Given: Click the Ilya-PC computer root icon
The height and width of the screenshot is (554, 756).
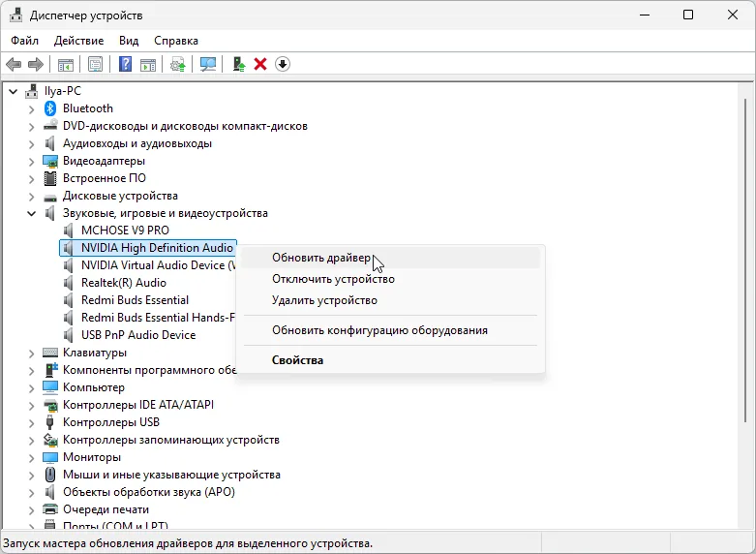Looking at the screenshot, I should pyautogui.click(x=32, y=91).
